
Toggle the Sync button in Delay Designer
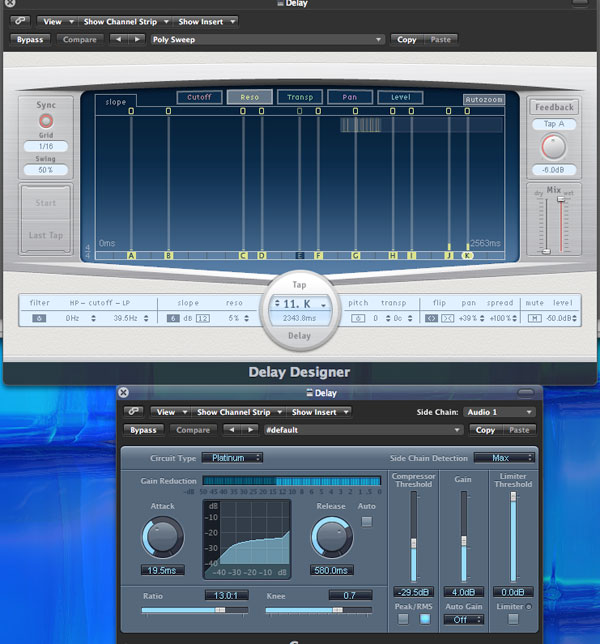click(x=46, y=121)
